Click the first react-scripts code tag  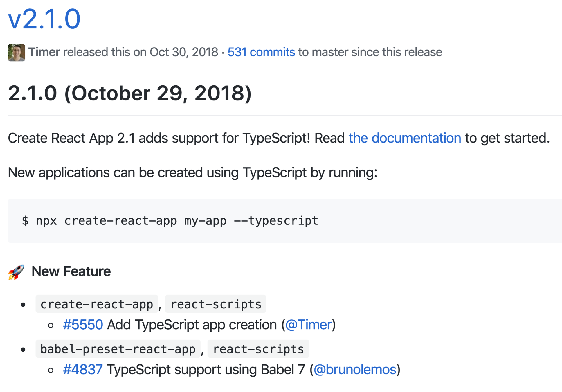(x=216, y=304)
